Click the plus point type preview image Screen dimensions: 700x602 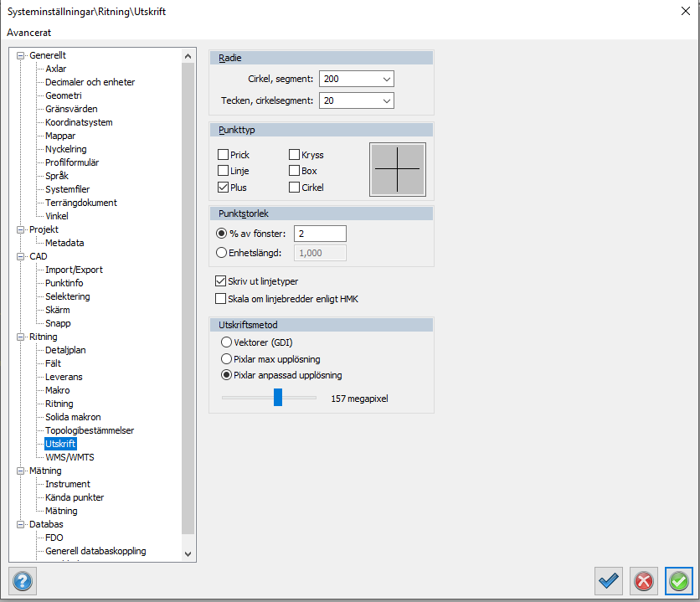point(397,169)
